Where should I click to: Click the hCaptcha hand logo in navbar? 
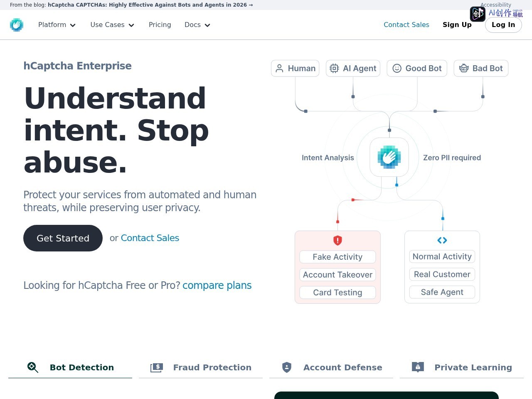[17, 25]
